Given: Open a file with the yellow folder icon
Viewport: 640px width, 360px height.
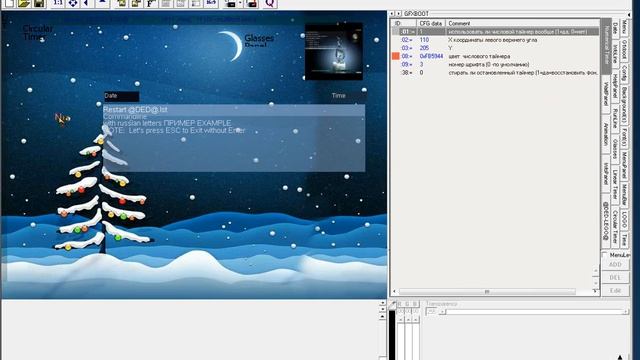Looking at the screenshot, I should [24, 4].
